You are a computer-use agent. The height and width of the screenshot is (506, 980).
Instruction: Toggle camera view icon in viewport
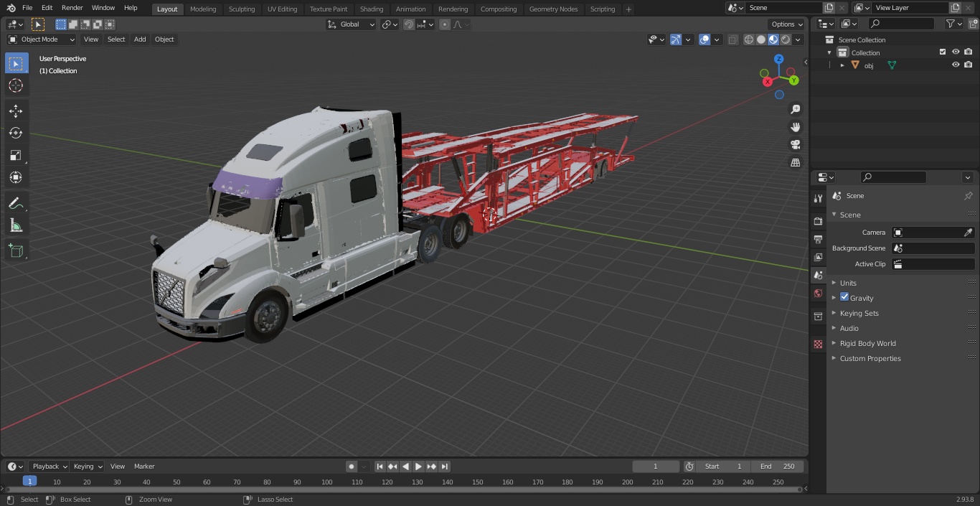(796, 144)
